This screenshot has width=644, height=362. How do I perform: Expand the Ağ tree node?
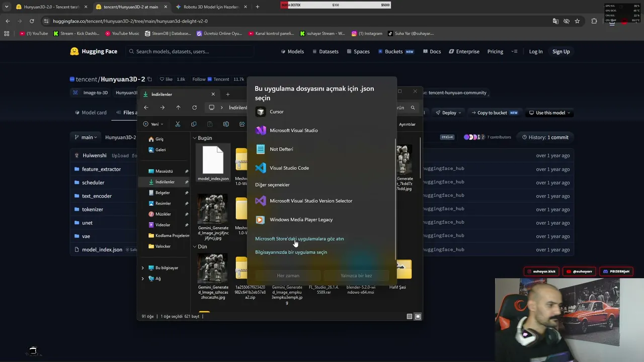[143, 279]
